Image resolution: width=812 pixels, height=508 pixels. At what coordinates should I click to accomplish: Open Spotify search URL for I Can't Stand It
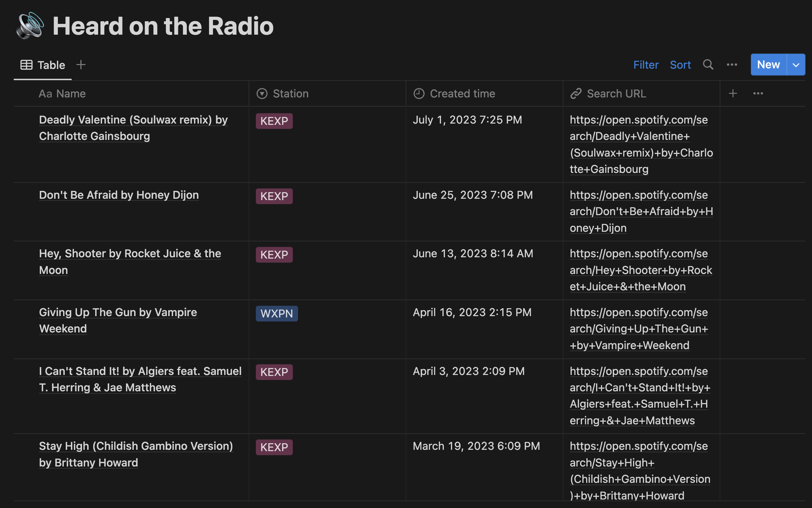[x=640, y=396]
